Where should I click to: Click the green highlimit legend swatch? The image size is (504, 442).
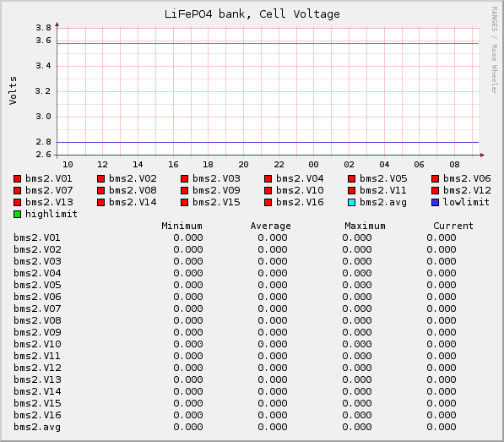pyautogui.click(x=18, y=215)
